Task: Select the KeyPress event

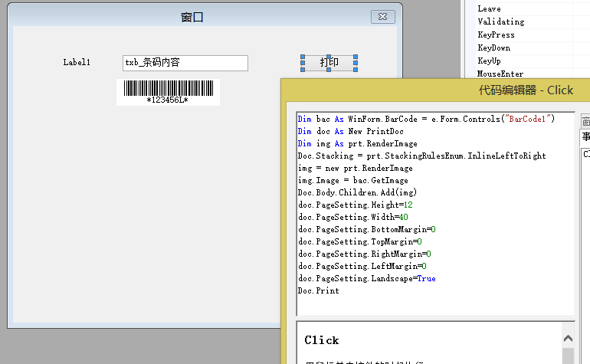Action: click(x=496, y=35)
